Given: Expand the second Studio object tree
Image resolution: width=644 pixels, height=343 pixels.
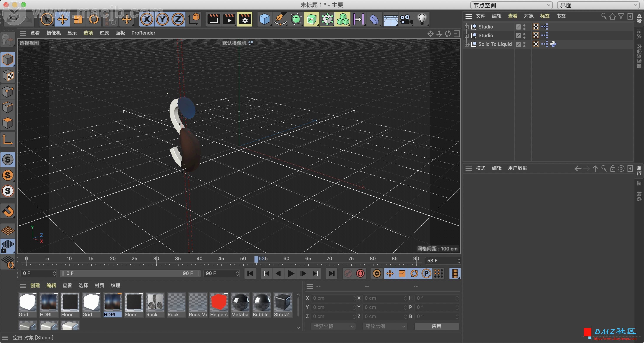Looking at the screenshot, I should (467, 35).
